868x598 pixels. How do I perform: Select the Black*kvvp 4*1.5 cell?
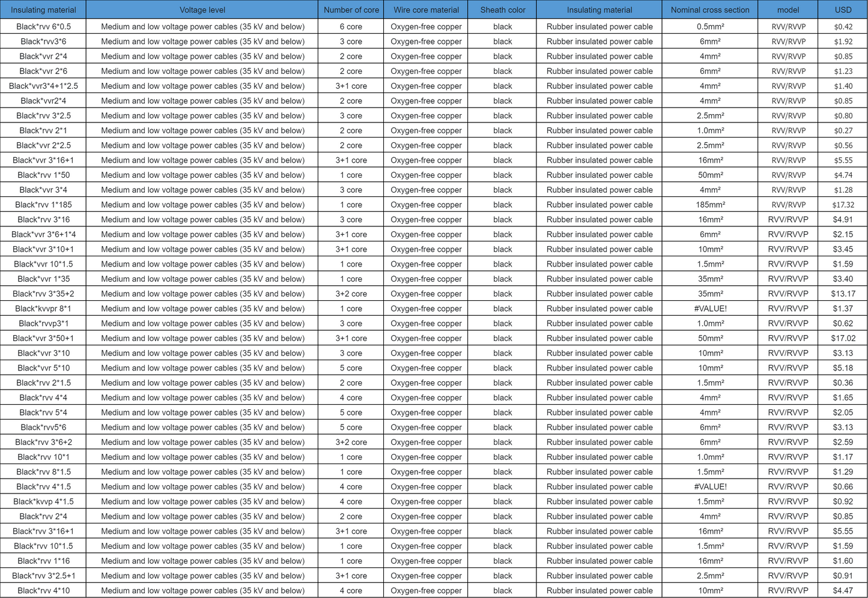[43, 501]
